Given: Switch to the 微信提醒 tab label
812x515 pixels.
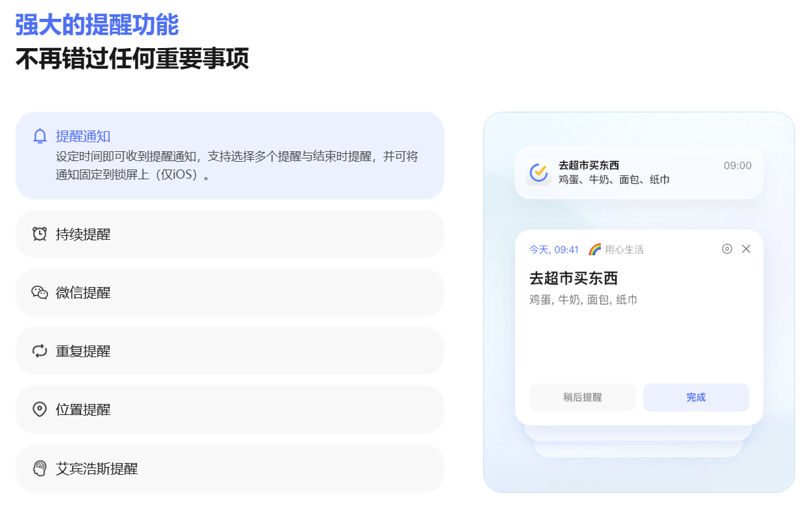Looking at the screenshot, I should [x=83, y=292].
